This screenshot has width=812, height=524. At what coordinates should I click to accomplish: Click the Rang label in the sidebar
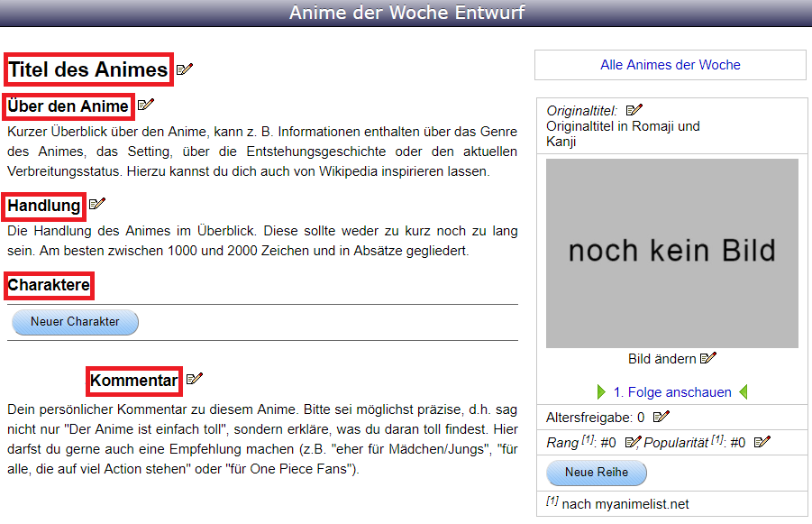coord(562,443)
